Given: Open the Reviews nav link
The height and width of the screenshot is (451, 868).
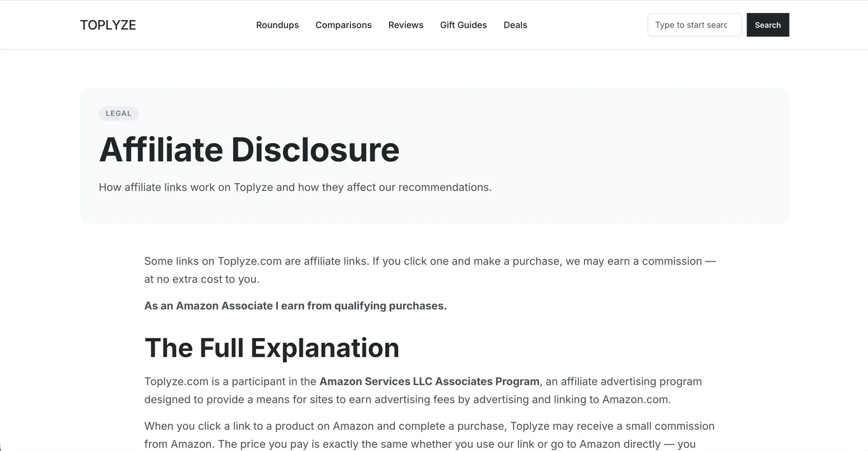Looking at the screenshot, I should (x=406, y=25).
